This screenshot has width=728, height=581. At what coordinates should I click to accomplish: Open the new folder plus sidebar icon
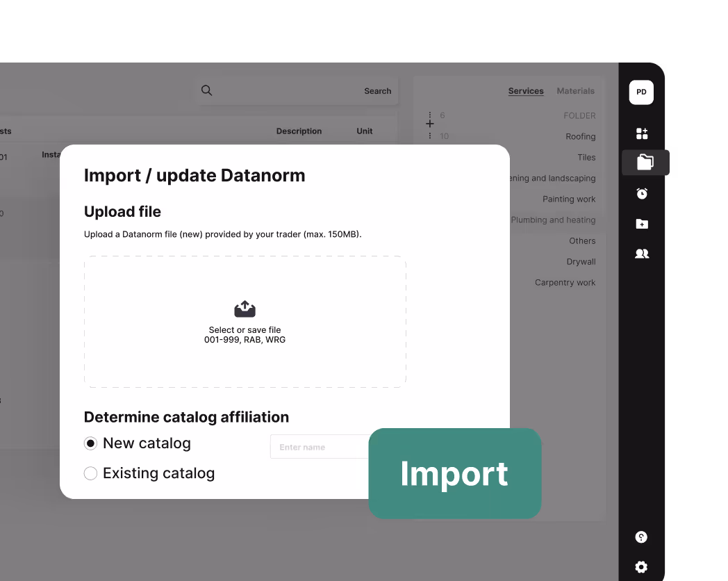pyautogui.click(x=642, y=224)
